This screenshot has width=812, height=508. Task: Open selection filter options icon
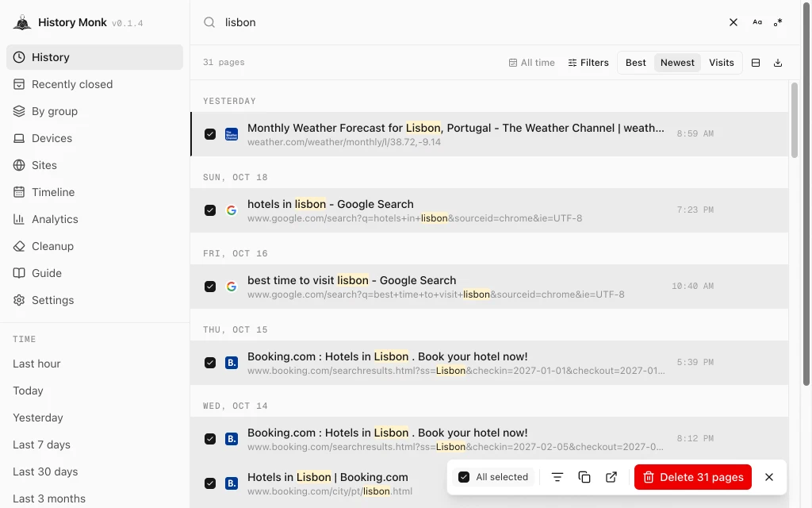tap(557, 477)
